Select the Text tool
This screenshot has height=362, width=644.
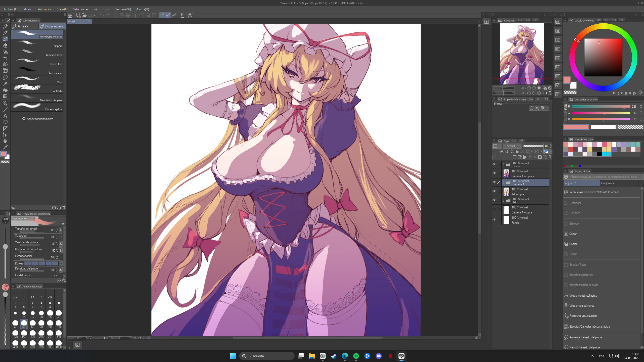pos(5,116)
